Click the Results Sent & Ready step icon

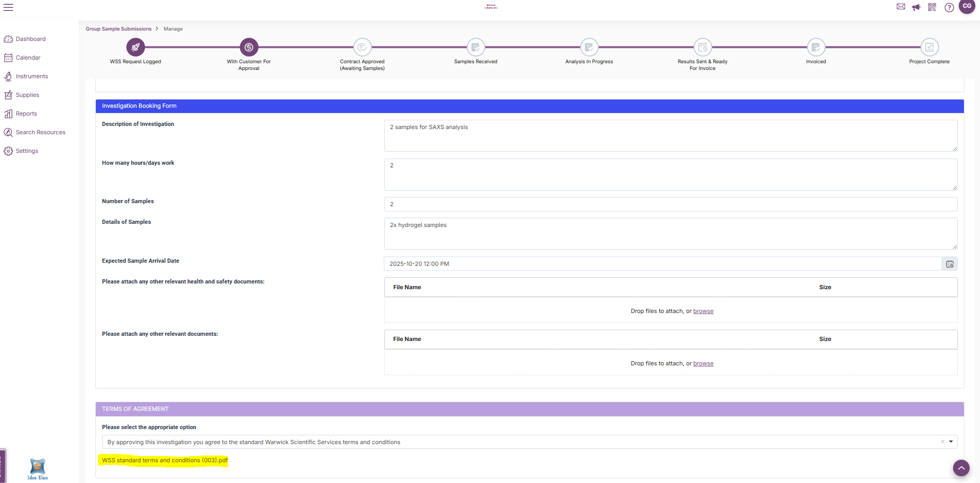pos(702,47)
